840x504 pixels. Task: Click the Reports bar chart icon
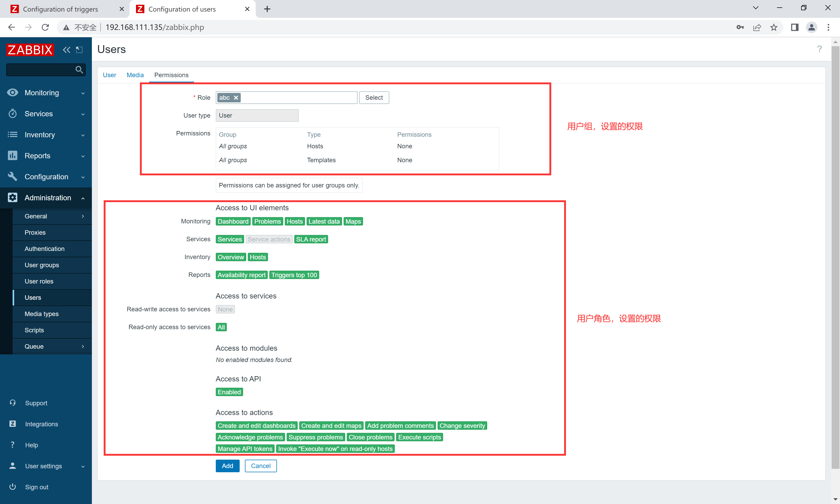click(13, 156)
